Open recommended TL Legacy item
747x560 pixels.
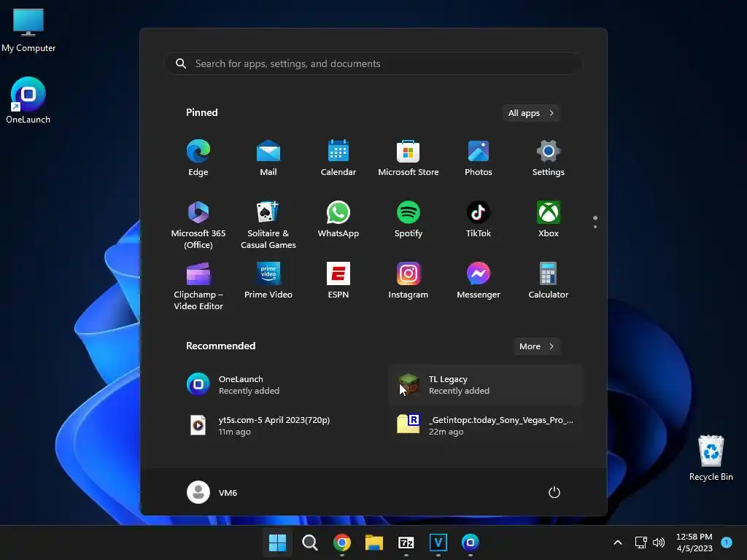pos(486,385)
